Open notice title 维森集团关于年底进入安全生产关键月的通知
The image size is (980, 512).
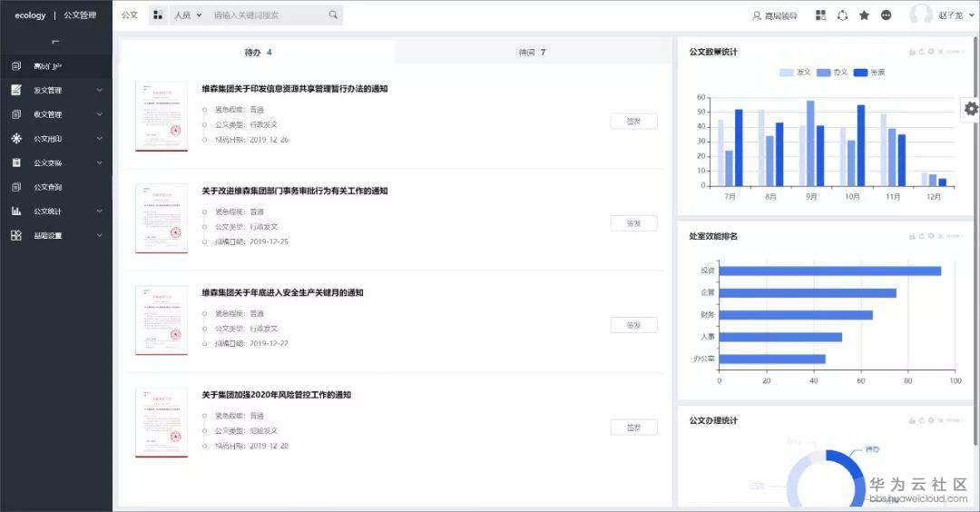282,292
